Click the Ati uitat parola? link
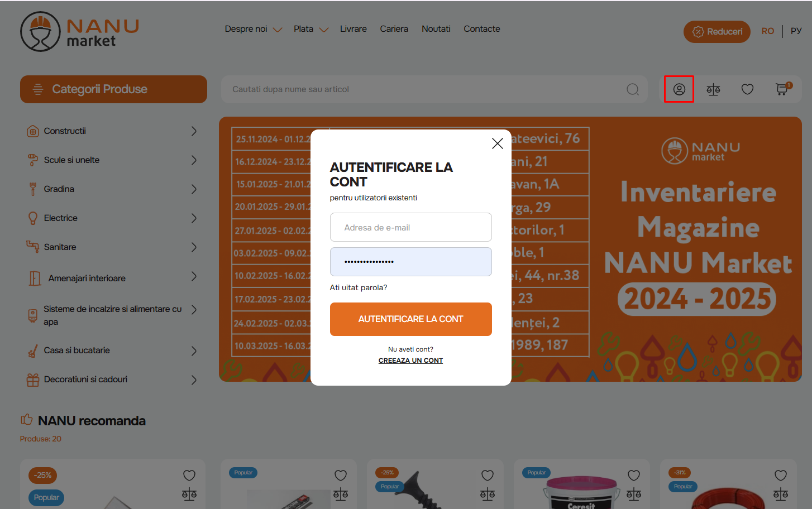812x509 pixels. tap(359, 288)
